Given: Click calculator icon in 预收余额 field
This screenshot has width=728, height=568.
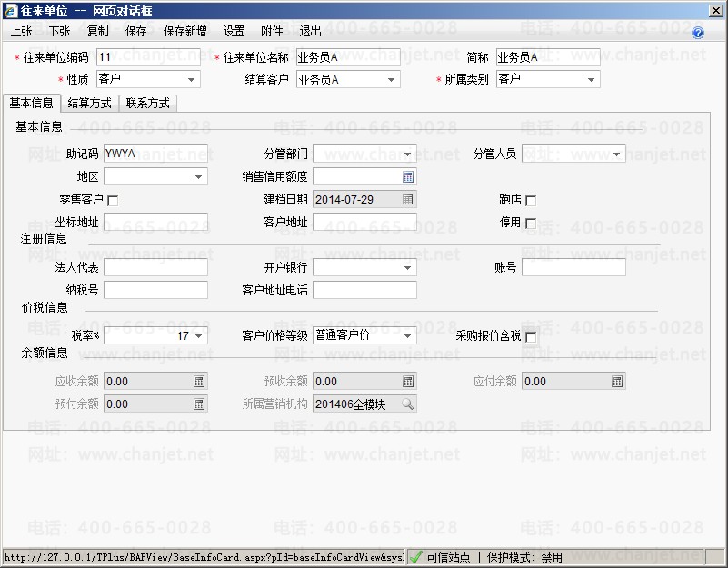Looking at the screenshot, I should 408,382.
